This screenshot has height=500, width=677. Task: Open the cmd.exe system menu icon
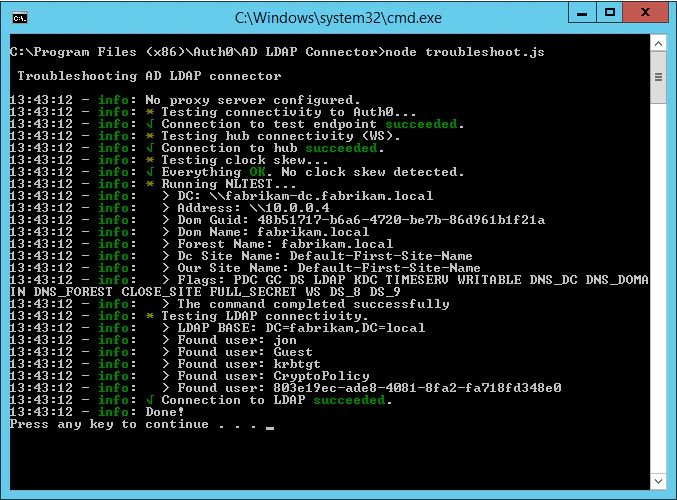20,18
